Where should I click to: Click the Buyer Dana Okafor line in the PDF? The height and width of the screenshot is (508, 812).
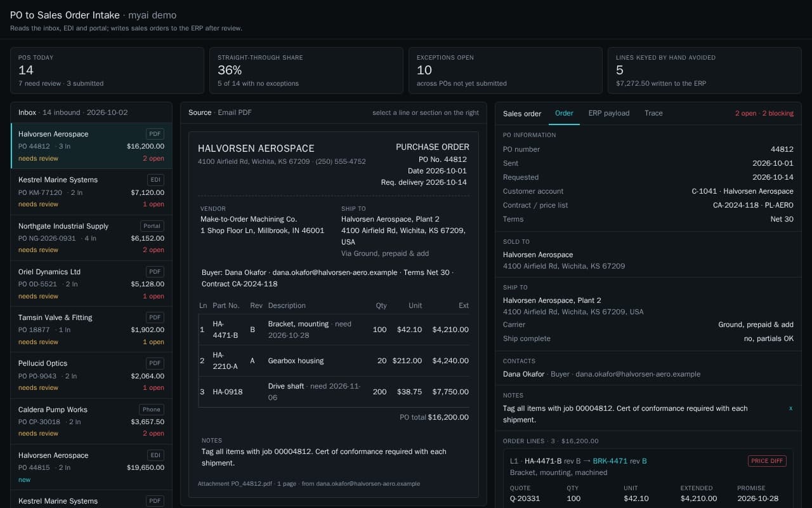point(334,278)
